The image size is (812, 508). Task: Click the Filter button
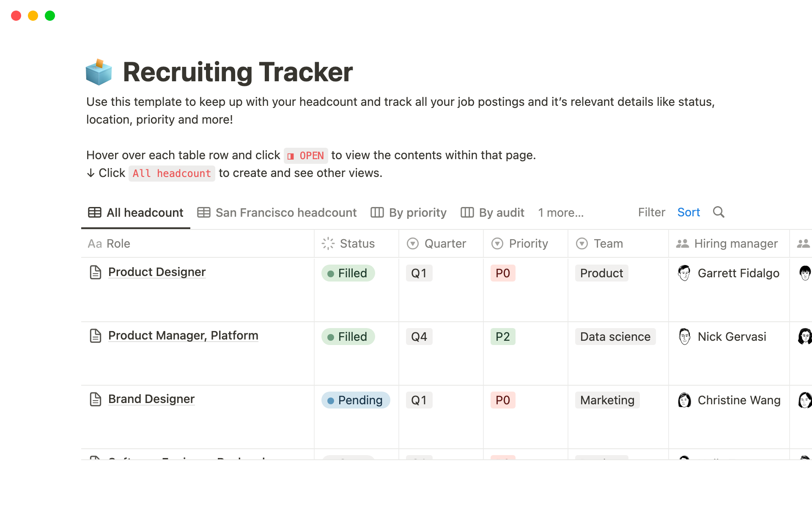(x=651, y=213)
